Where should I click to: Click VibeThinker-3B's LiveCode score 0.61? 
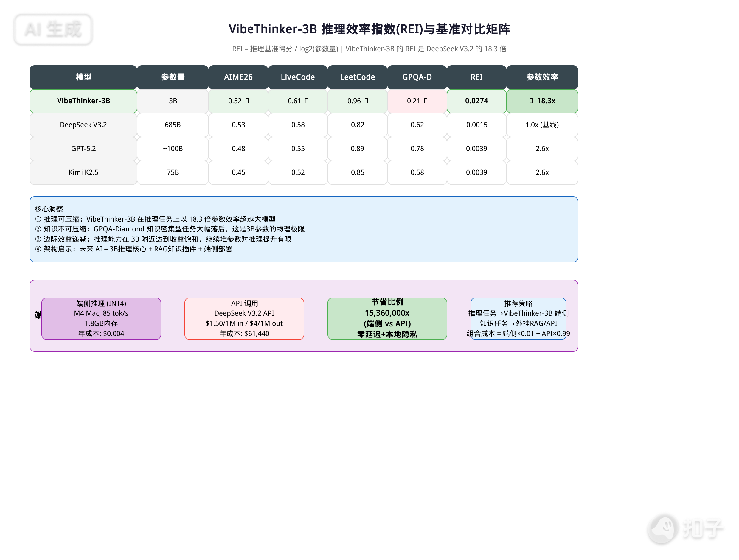tap(298, 101)
